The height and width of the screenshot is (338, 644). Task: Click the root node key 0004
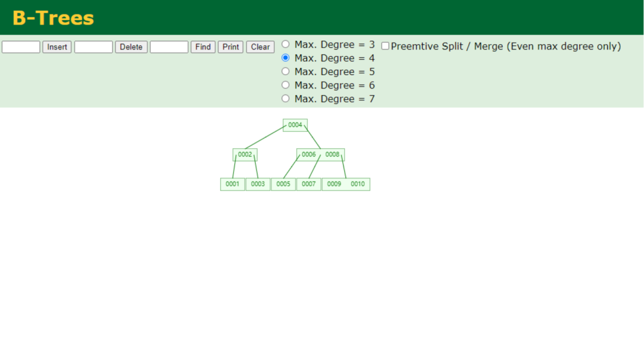coord(295,125)
